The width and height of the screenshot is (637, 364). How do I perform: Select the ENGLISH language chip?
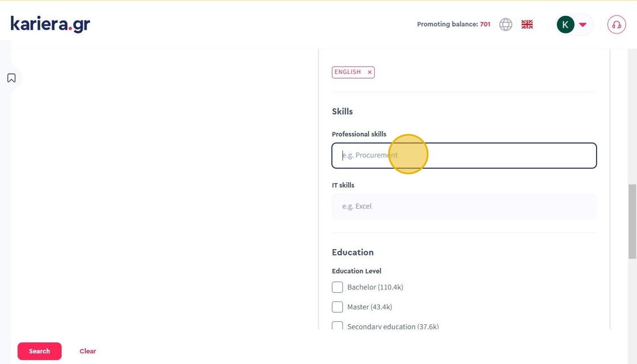click(348, 72)
